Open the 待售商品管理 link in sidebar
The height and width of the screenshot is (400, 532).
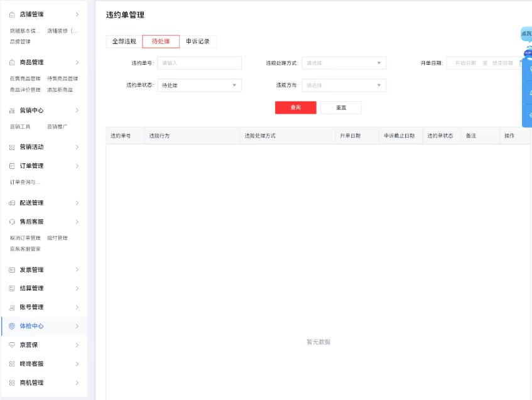click(x=63, y=79)
